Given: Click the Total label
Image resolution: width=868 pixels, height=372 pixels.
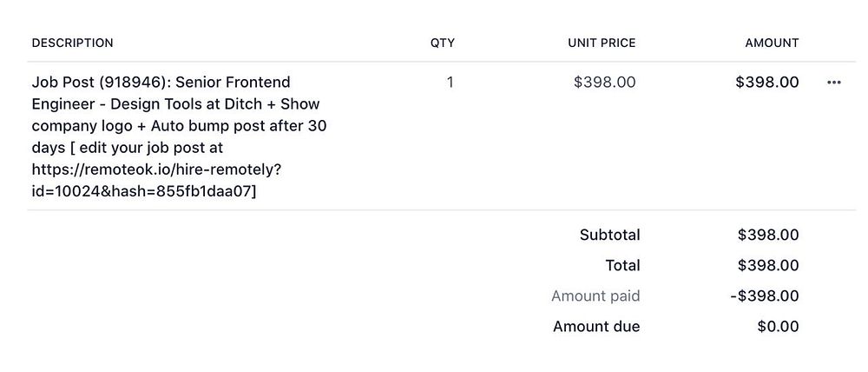Looking at the screenshot, I should (x=622, y=265).
